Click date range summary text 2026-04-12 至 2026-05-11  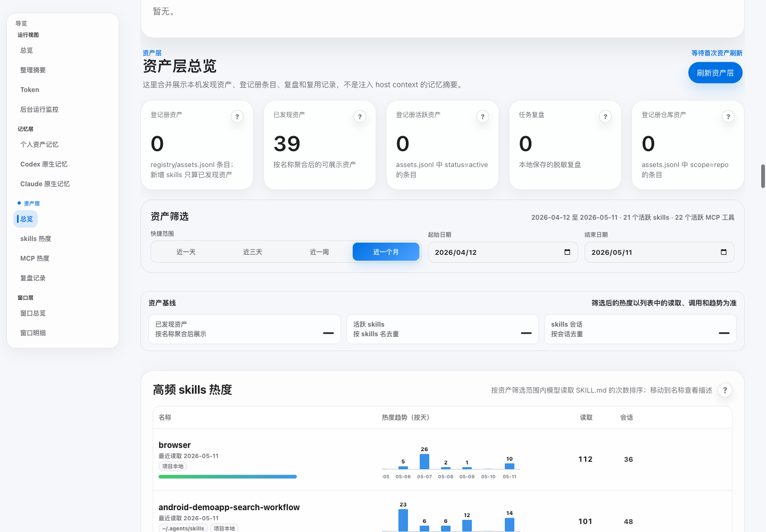tap(574, 218)
